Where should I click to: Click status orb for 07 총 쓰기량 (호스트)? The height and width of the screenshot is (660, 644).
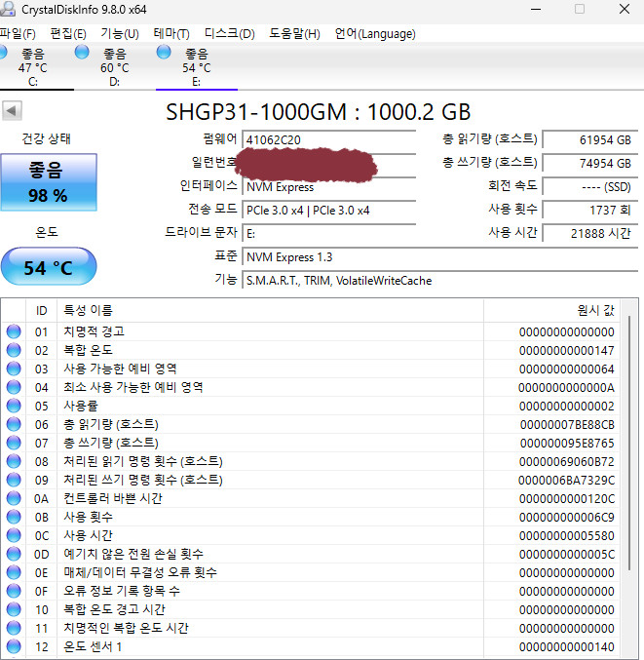pyautogui.click(x=14, y=443)
